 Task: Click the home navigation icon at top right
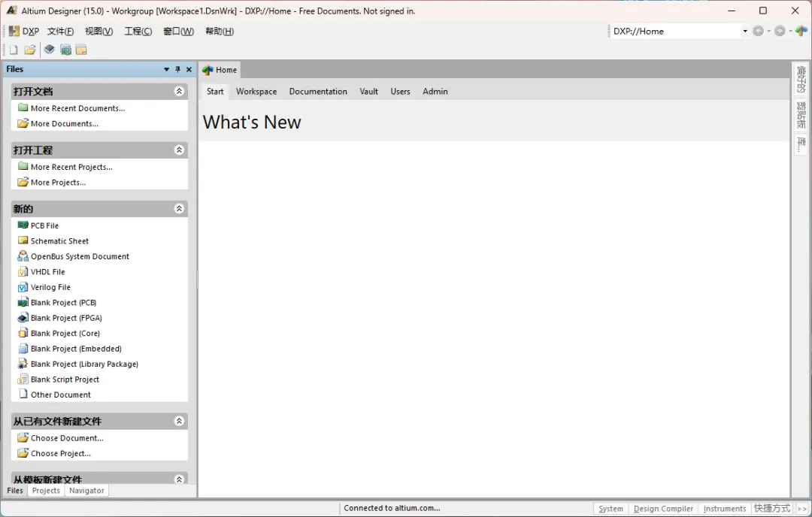pos(801,31)
